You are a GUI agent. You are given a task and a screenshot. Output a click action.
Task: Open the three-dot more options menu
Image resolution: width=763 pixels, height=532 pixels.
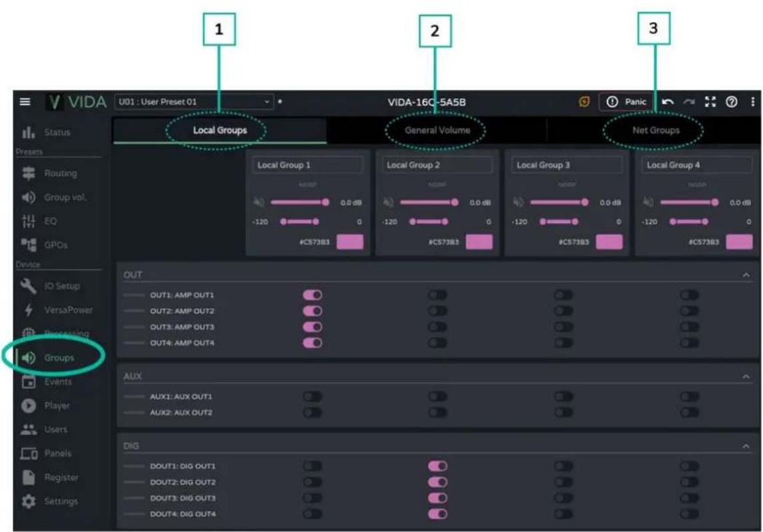click(x=753, y=102)
